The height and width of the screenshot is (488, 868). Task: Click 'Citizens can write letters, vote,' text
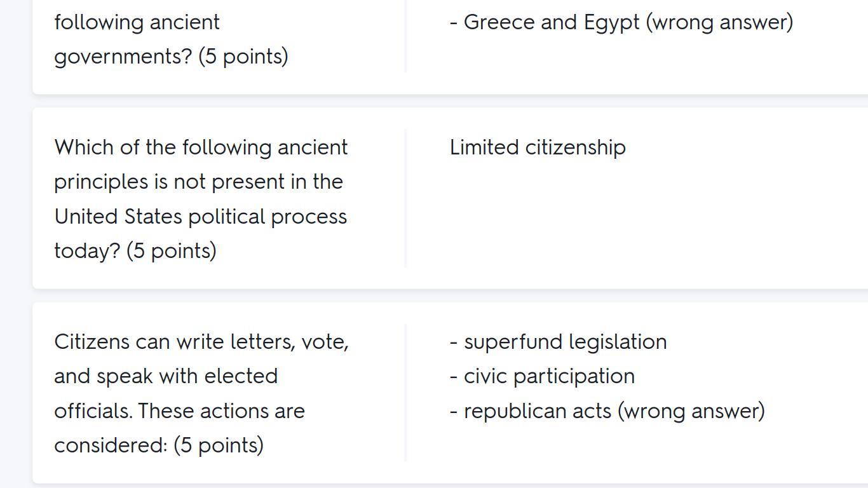pyautogui.click(x=201, y=342)
